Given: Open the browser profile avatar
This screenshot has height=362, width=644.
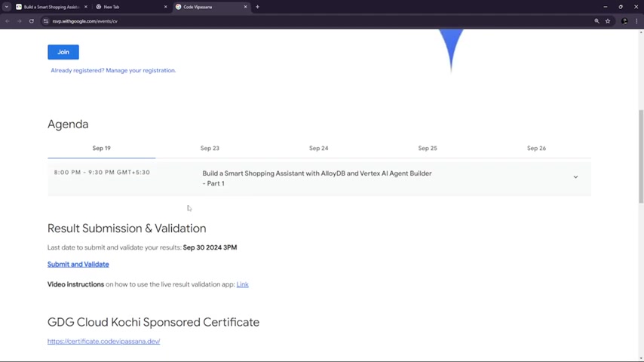Looking at the screenshot, I should point(624,21).
